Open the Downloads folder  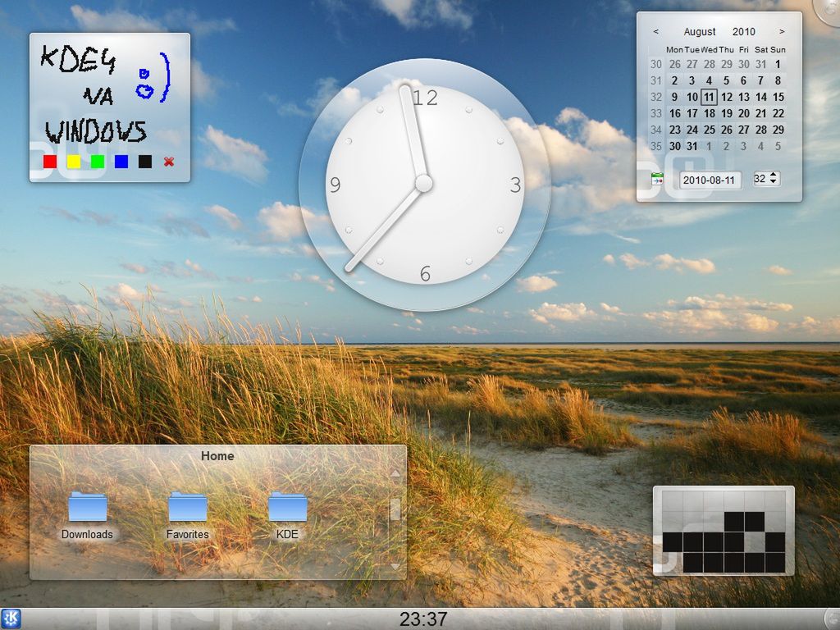[x=87, y=515]
